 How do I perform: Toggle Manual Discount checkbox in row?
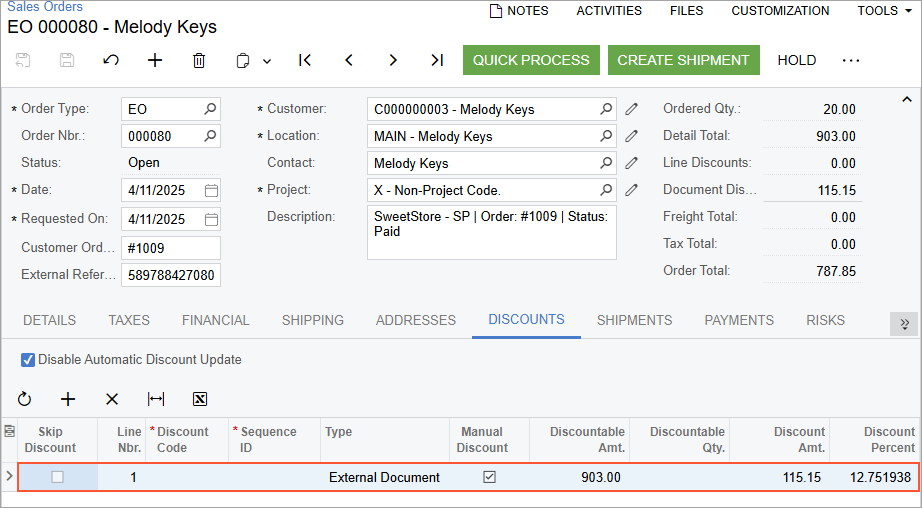pyautogui.click(x=489, y=477)
